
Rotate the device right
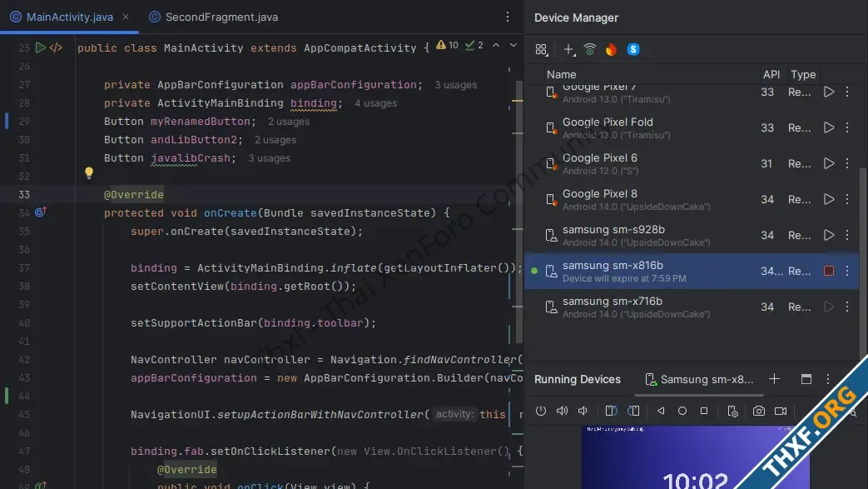click(633, 411)
